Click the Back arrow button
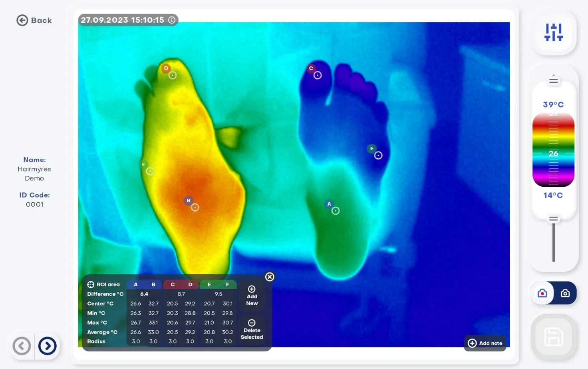 (34, 20)
